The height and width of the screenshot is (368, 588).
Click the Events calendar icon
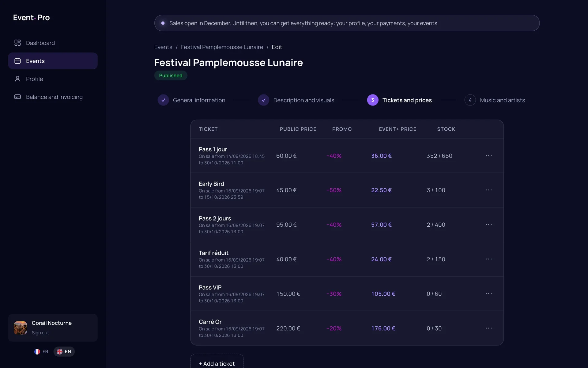[x=17, y=61]
